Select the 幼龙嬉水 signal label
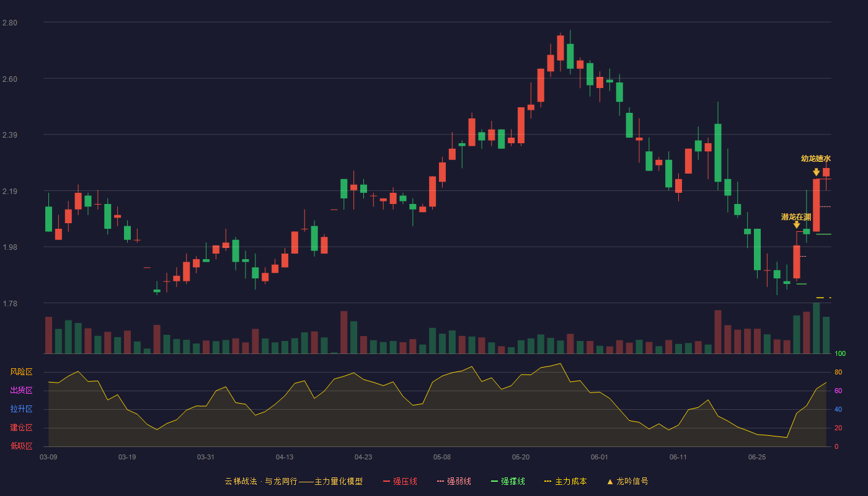 coord(815,159)
